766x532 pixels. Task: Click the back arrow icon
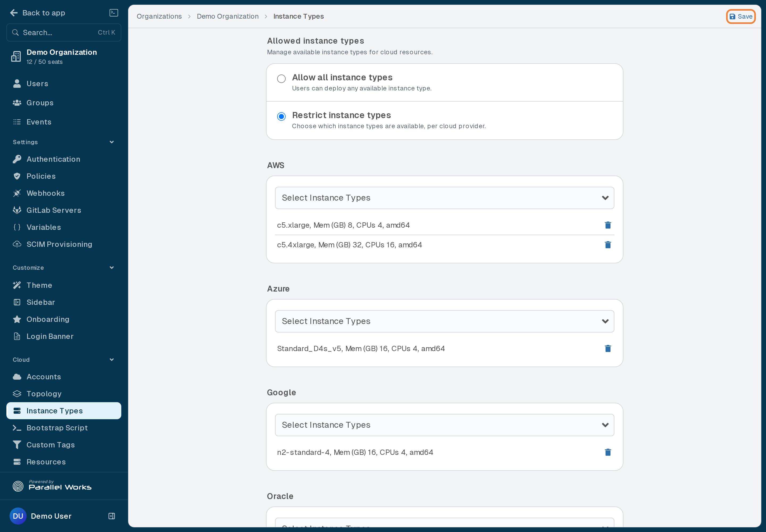coord(14,13)
